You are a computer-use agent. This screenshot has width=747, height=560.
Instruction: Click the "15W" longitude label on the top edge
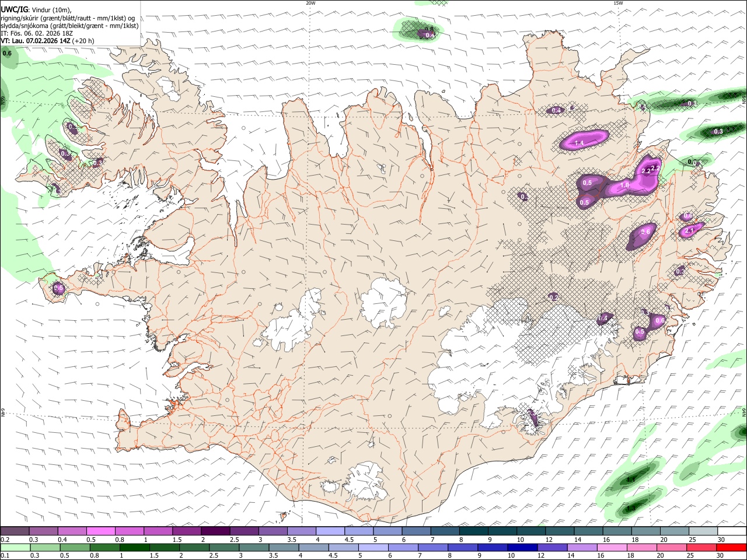pos(618,3)
